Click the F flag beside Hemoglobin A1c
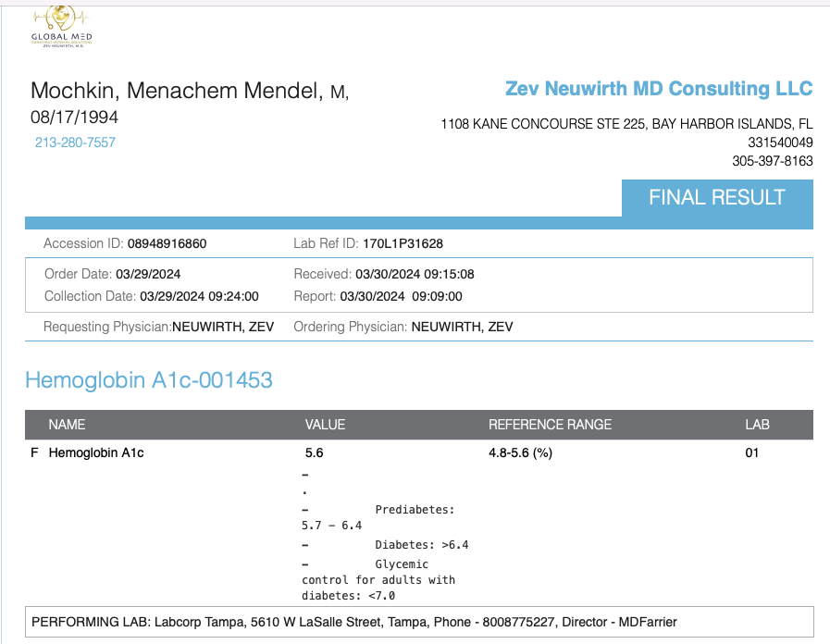 (x=35, y=453)
